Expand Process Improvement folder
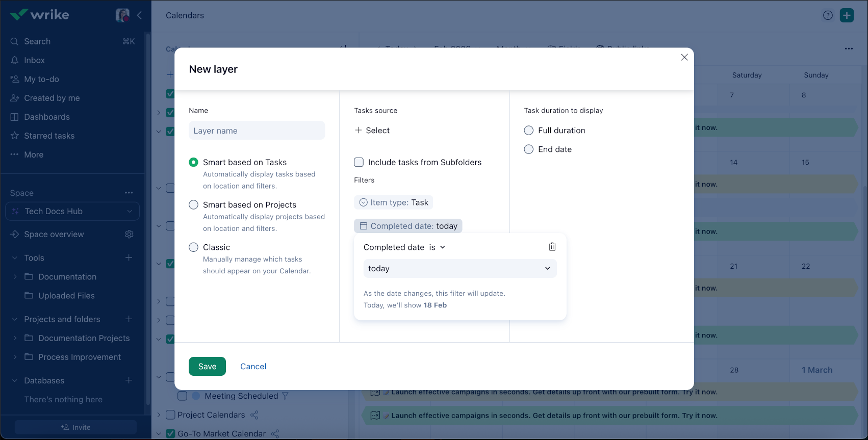 [15, 357]
